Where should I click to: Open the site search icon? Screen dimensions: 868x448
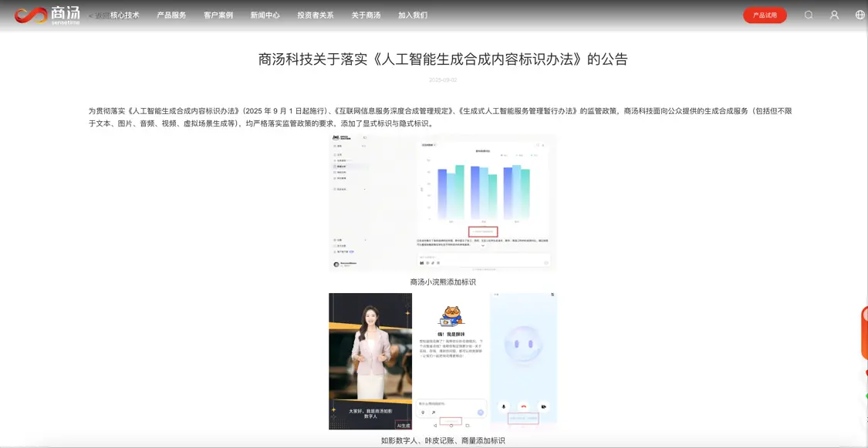point(808,14)
